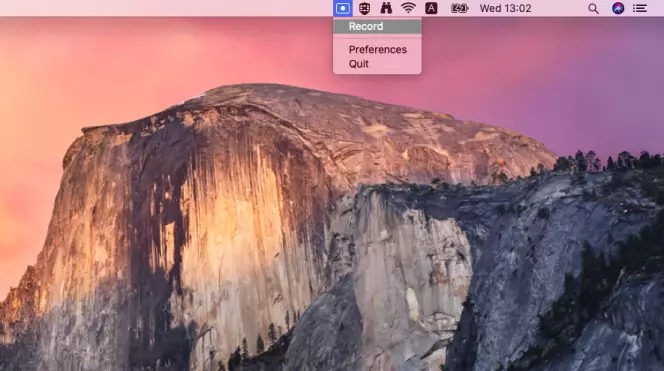Image resolution: width=664 pixels, height=371 pixels.
Task: Expand the Wi-Fi network dropdown
Action: [408, 8]
